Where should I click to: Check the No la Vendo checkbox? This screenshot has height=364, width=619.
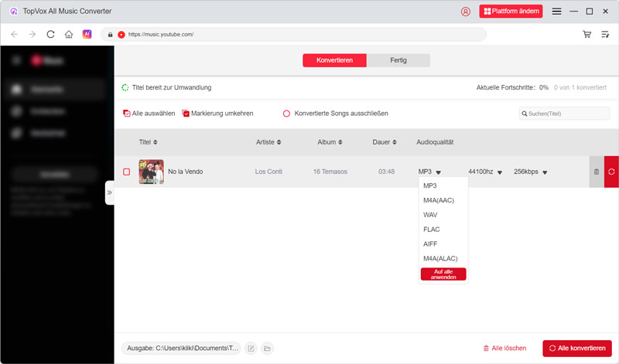pyautogui.click(x=127, y=172)
